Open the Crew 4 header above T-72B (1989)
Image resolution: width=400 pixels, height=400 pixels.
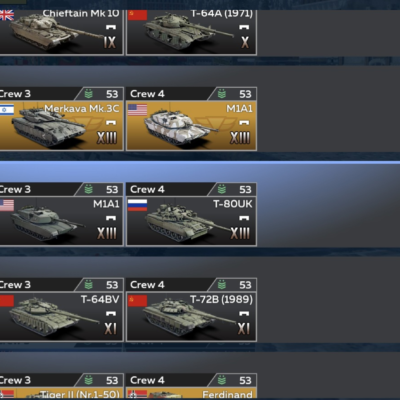pos(191,285)
